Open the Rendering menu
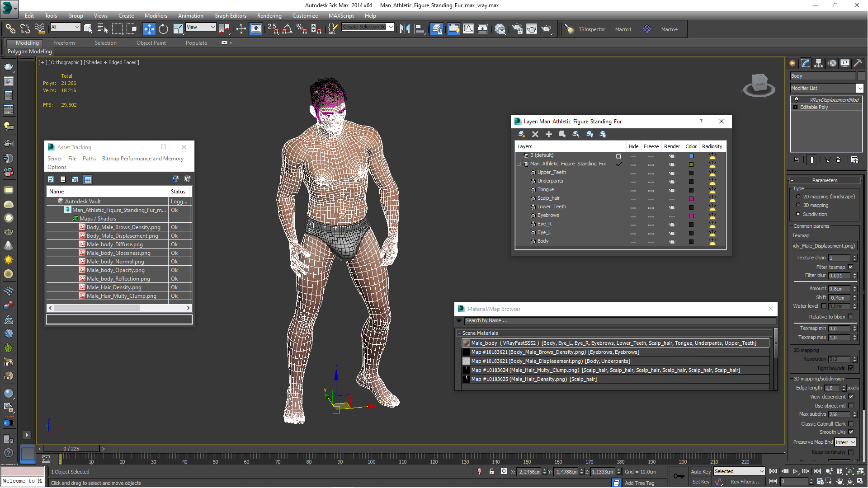Viewport: 868px width, 488px height. pyautogui.click(x=269, y=15)
